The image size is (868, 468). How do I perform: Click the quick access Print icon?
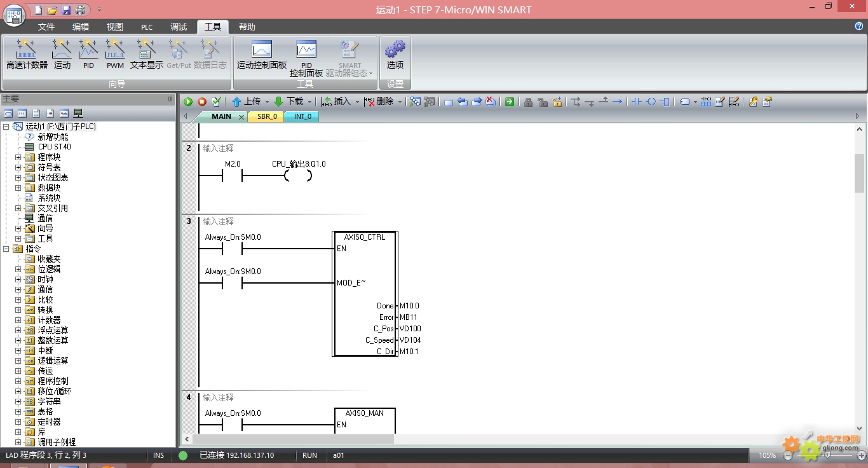point(80,10)
